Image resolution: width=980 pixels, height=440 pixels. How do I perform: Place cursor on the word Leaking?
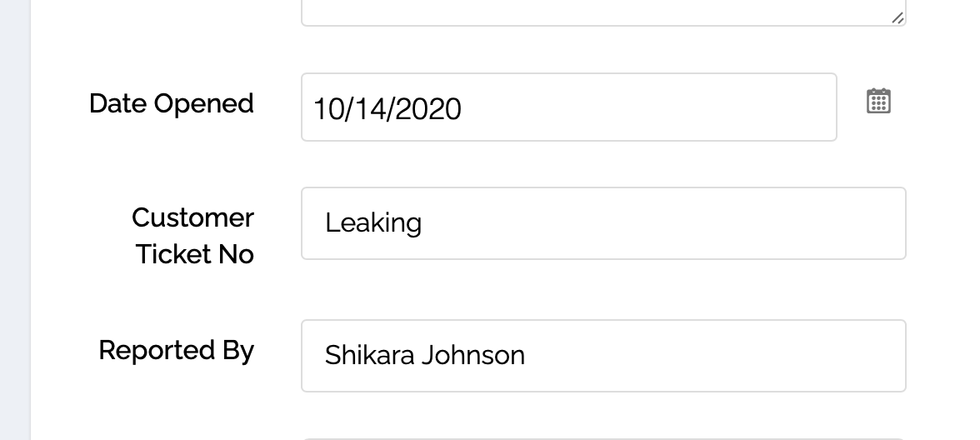pyautogui.click(x=373, y=223)
